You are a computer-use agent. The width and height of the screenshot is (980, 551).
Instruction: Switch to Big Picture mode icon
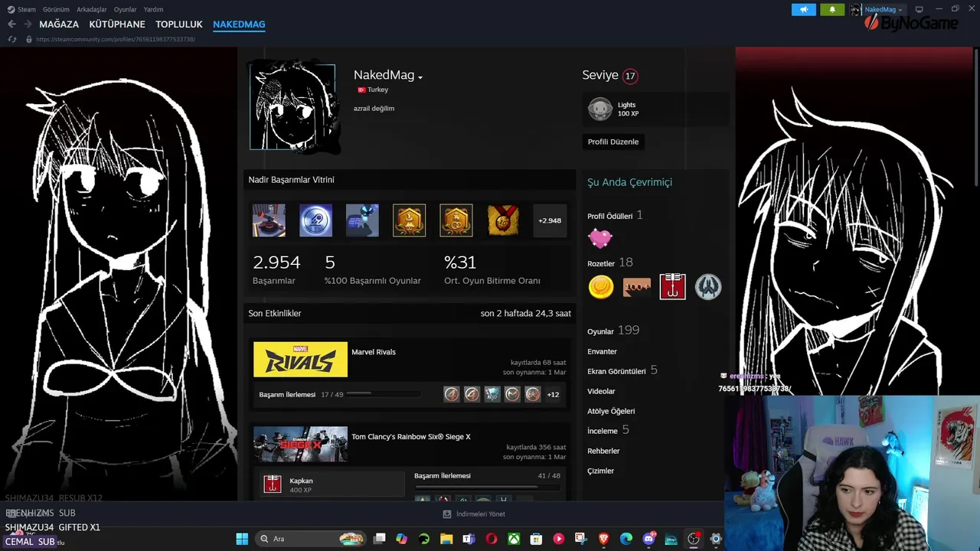click(920, 9)
